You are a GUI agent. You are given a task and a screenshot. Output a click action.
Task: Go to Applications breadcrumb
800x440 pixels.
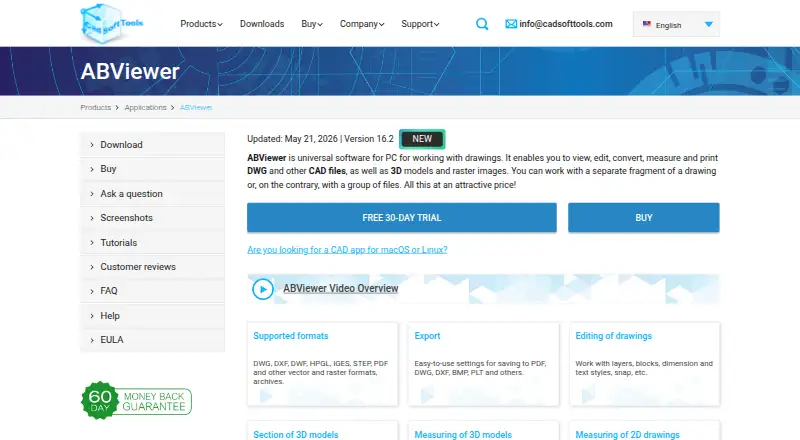point(145,108)
